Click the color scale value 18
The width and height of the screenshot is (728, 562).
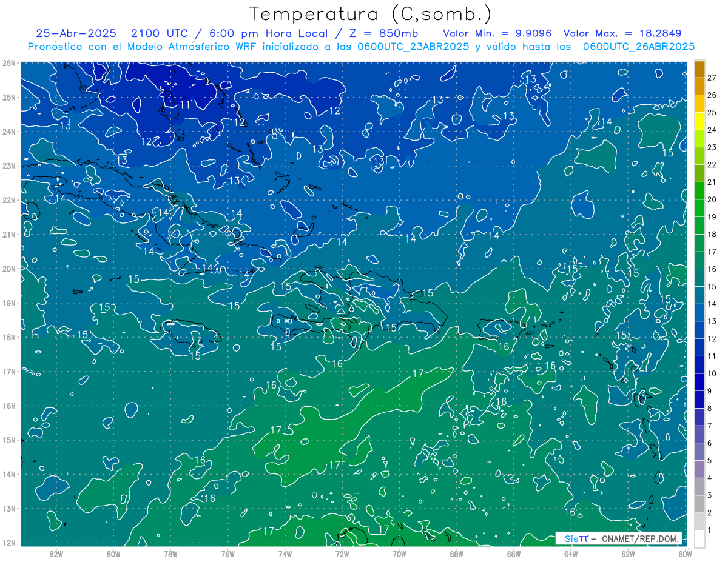click(x=712, y=234)
